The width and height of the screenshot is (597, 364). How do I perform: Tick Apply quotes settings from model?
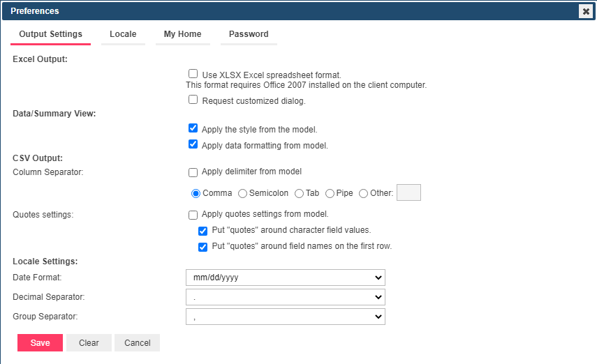tap(193, 215)
